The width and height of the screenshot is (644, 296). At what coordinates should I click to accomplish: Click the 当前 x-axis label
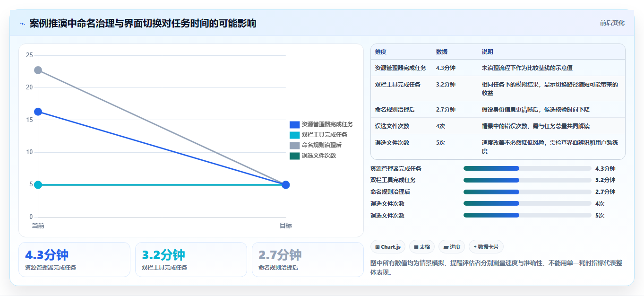click(38, 226)
